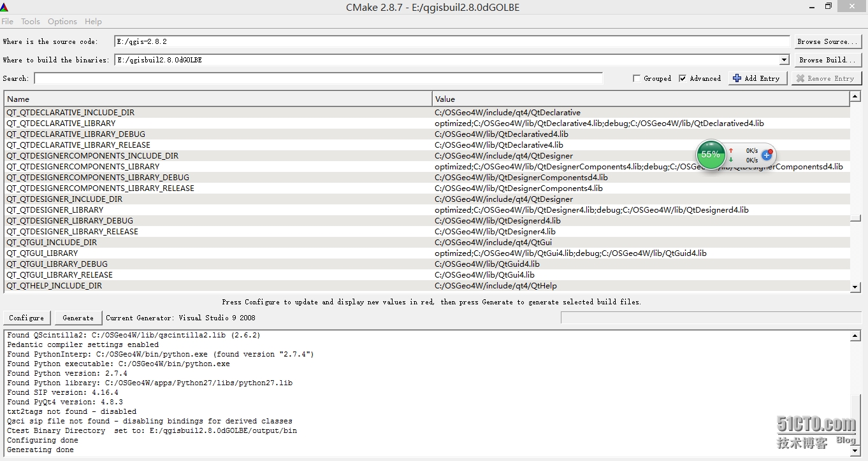Click the blue plus on speed widget
Screen dimensions: 868x461
(767, 155)
